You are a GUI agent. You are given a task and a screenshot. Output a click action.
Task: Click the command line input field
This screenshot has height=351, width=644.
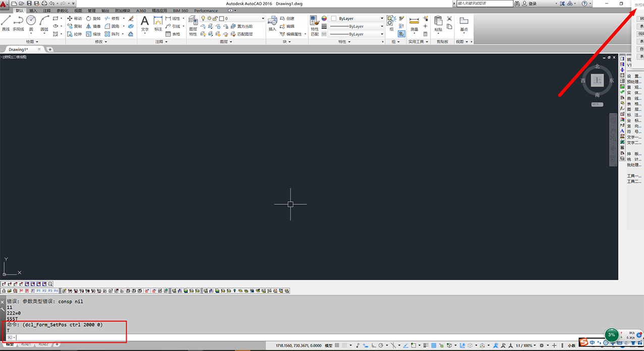click(x=66, y=337)
